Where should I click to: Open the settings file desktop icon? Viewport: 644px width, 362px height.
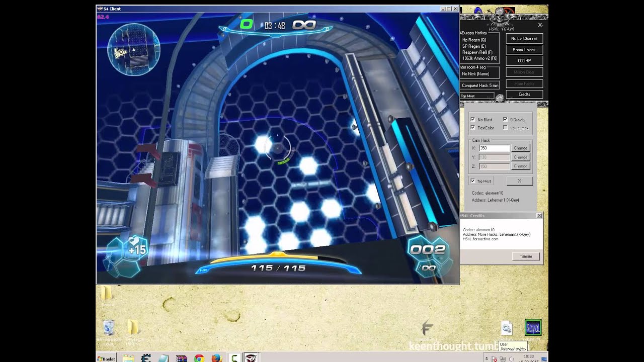tap(507, 329)
